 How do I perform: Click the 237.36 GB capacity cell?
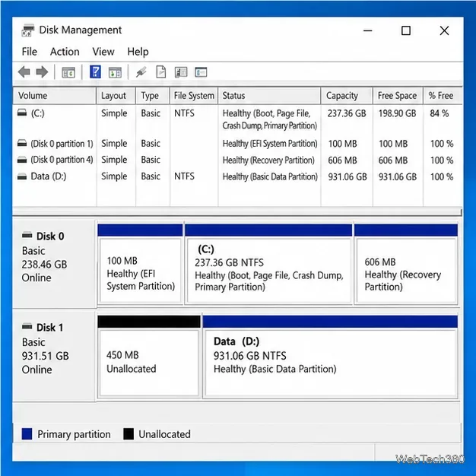(347, 113)
